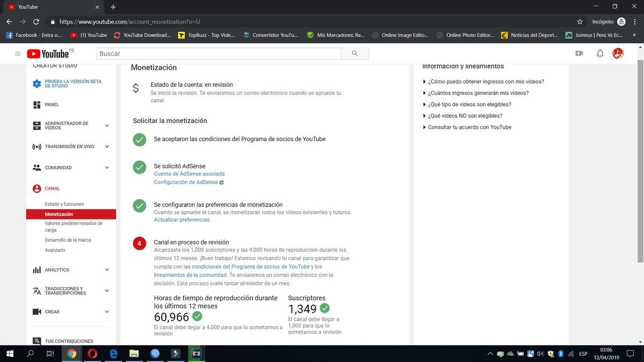This screenshot has width=644, height=362.
Task: Expand Crear section
Action: pos(107,312)
